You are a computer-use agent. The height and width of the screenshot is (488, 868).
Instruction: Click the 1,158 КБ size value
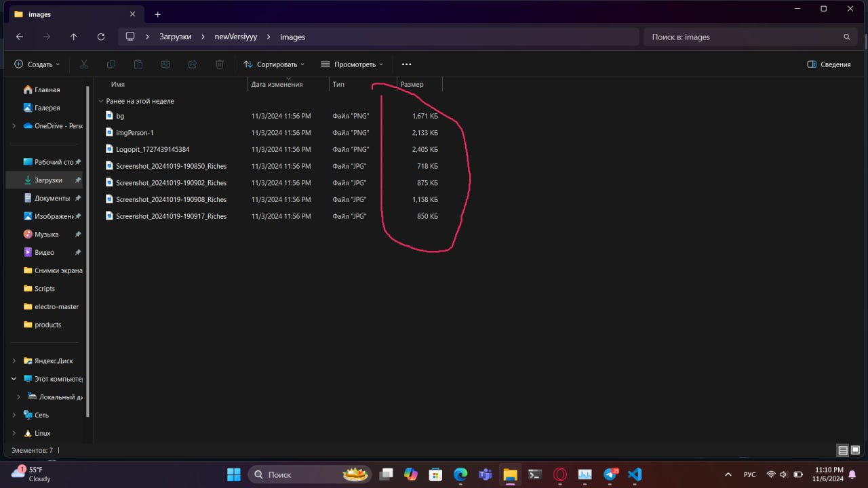tap(425, 199)
